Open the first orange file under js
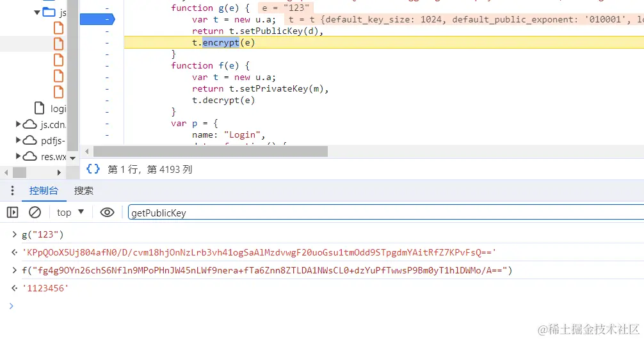 click(x=59, y=28)
